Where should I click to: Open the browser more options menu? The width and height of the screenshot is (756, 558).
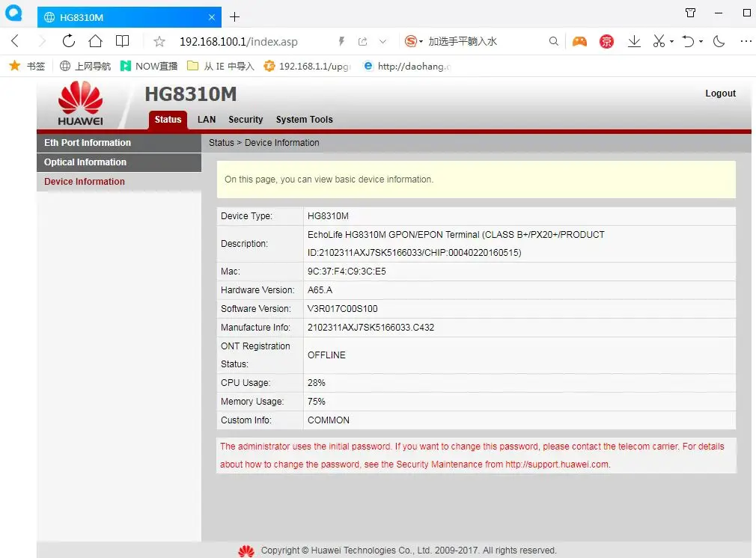pos(746,41)
